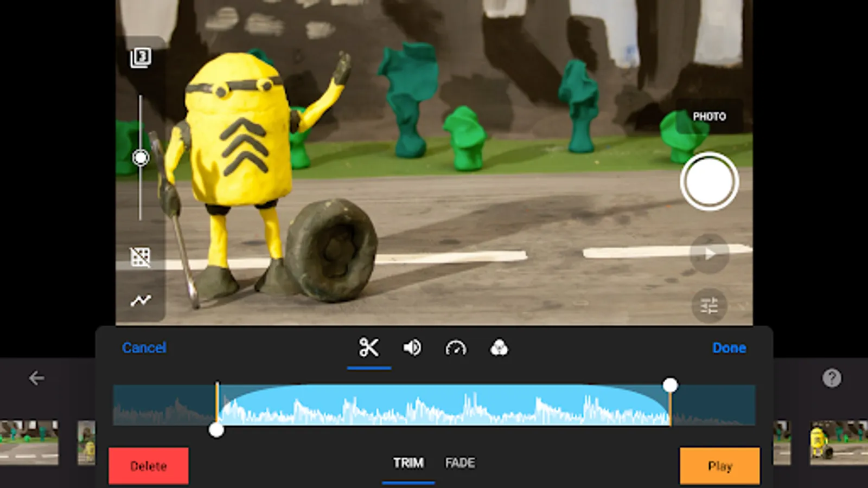Tap the exposure slider knob

tap(142, 157)
